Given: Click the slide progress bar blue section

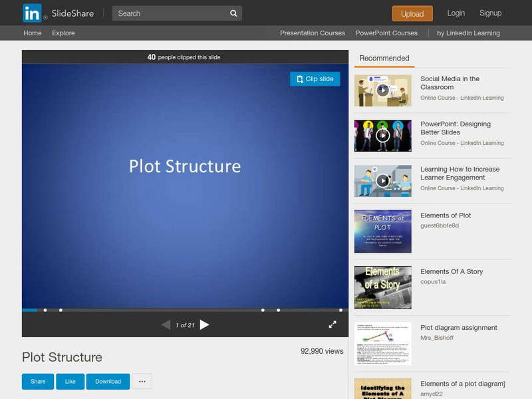Looking at the screenshot, I should [29, 310].
